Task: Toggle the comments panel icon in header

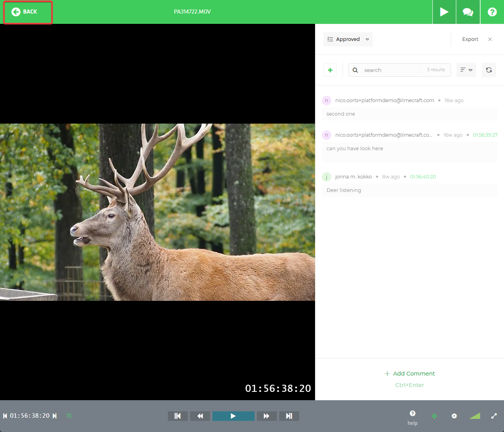Action: click(468, 12)
